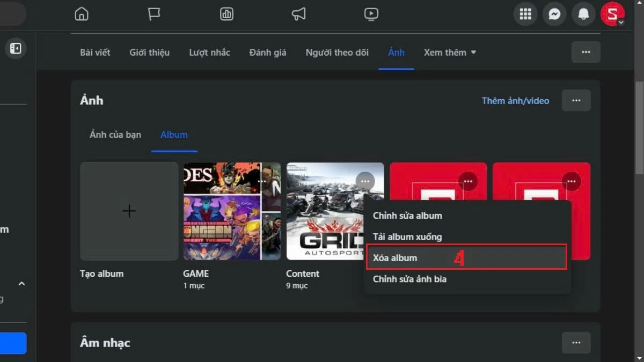Open options for Âm nhạc section
Screen dimensions: 644x362
(x=576, y=343)
